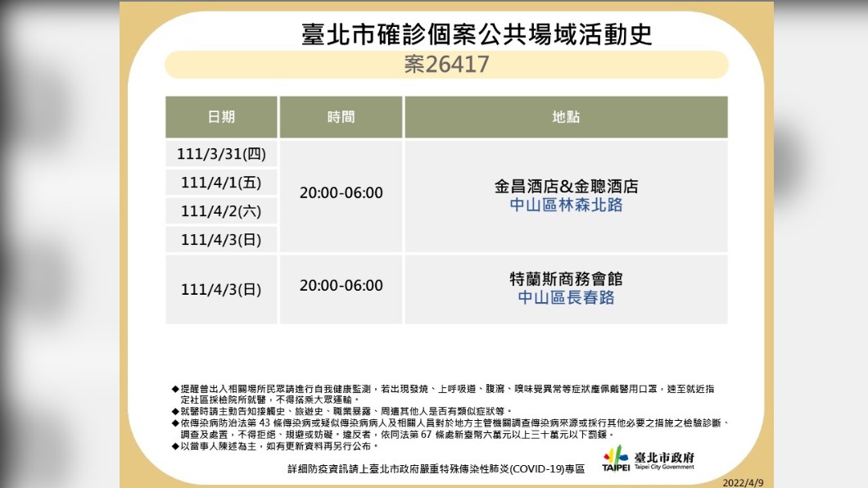The image size is (868, 488).
Task: Click the Taipei City Government logo icon
Action: pos(616,459)
